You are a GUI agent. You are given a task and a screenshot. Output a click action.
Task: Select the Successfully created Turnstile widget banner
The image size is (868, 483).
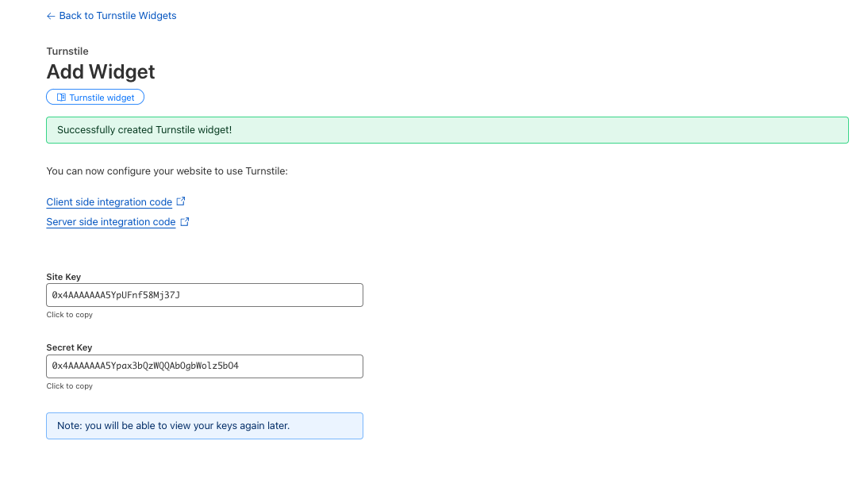tap(447, 130)
